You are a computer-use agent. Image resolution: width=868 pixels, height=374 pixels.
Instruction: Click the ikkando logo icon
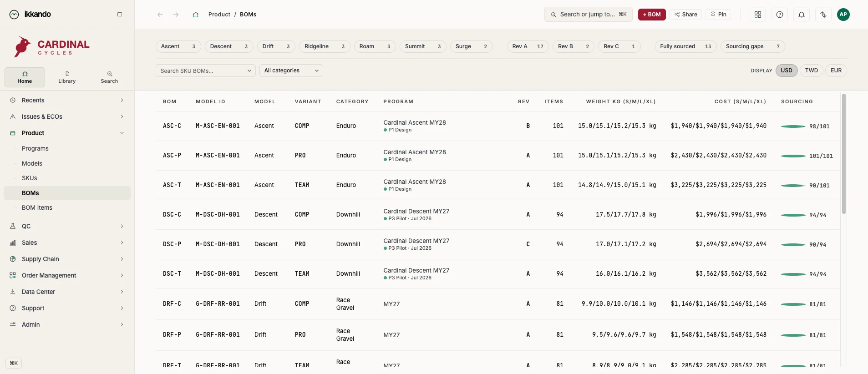[14, 15]
